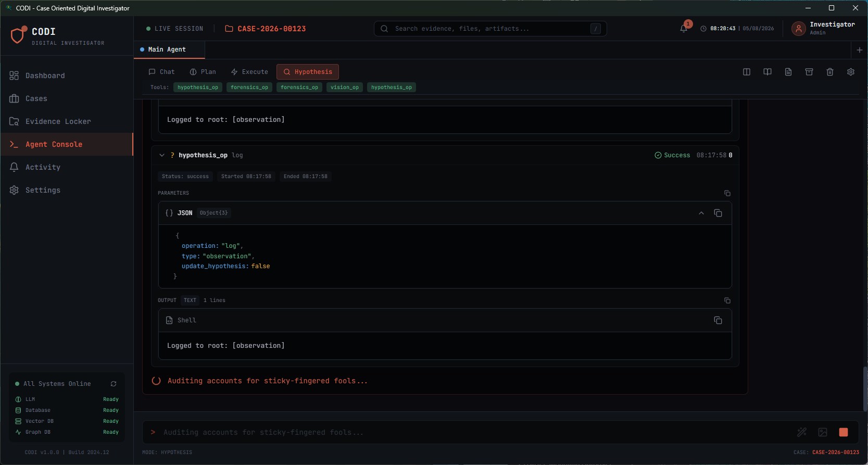Copy the OUTPUT section contents
The image size is (868, 465).
(727, 300)
